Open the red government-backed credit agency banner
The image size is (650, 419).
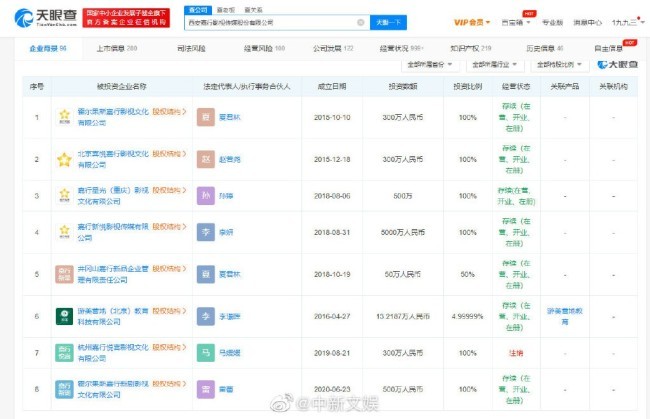tap(126, 18)
